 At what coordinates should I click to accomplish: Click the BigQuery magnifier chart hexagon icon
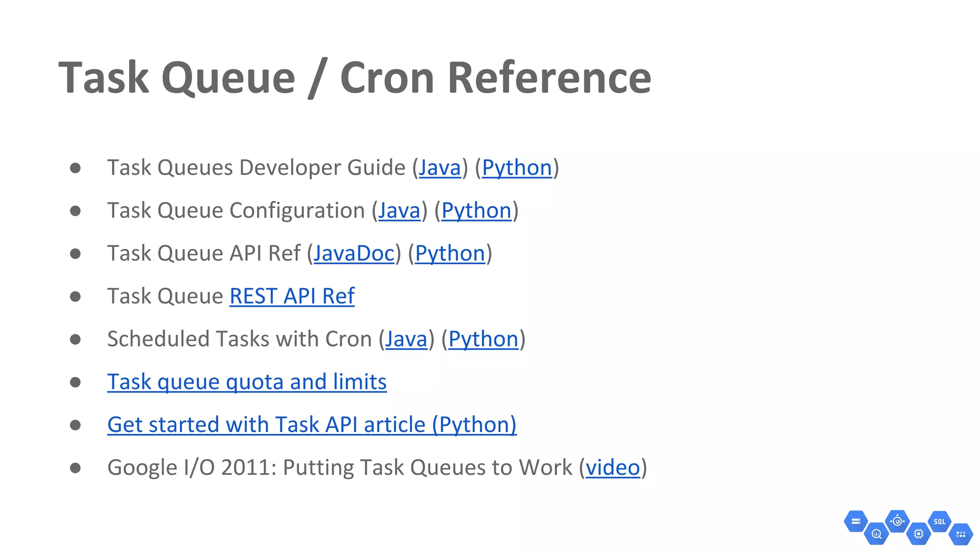click(x=877, y=534)
